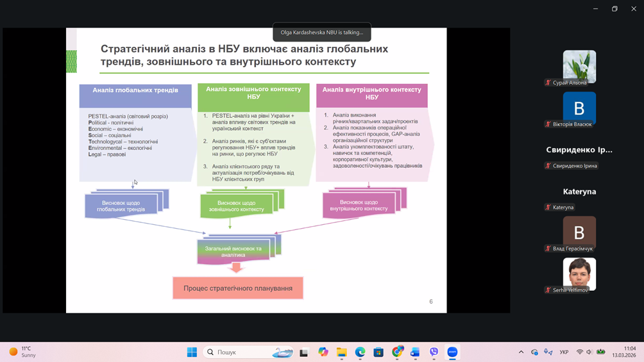Click muted mic icon beside Kateryna

click(x=548, y=208)
